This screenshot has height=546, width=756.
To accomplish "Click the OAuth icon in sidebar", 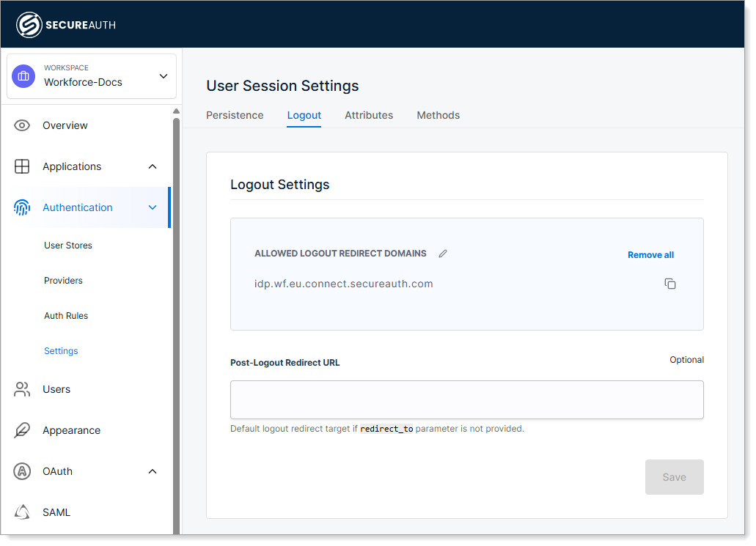I will (x=22, y=471).
